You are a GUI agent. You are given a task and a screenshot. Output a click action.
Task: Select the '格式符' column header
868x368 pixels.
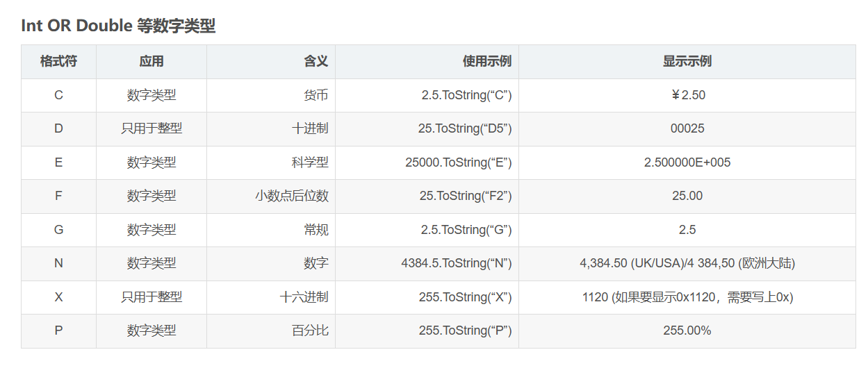(58, 61)
